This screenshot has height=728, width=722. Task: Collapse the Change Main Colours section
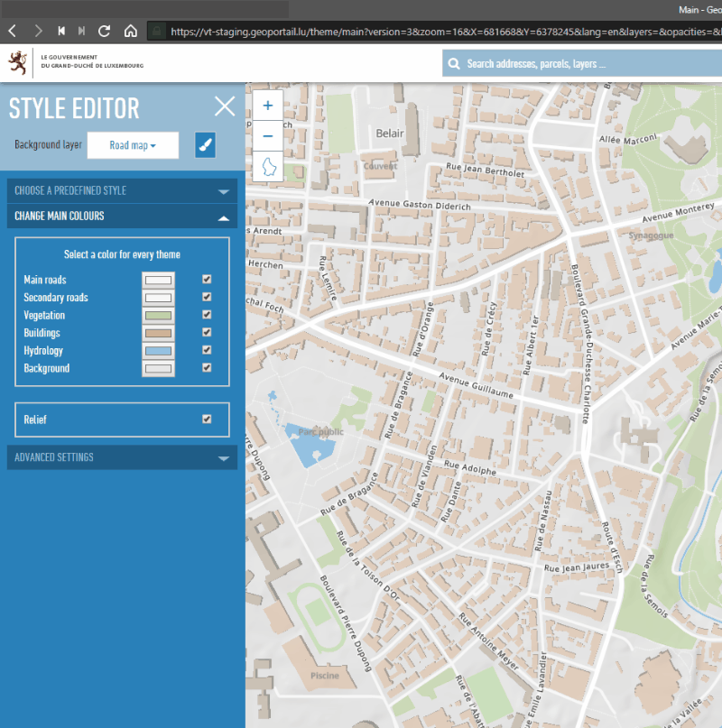click(x=122, y=217)
